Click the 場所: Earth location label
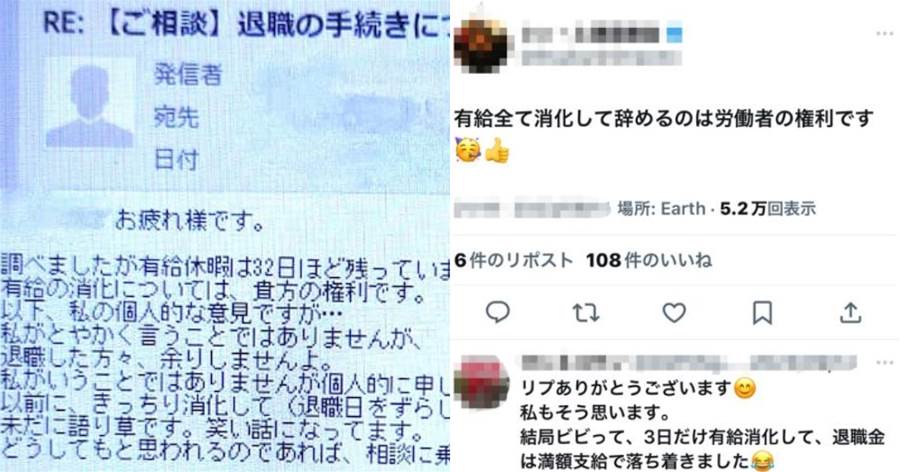The height and width of the screenshot is (472, 900). [x=661, y=208]
